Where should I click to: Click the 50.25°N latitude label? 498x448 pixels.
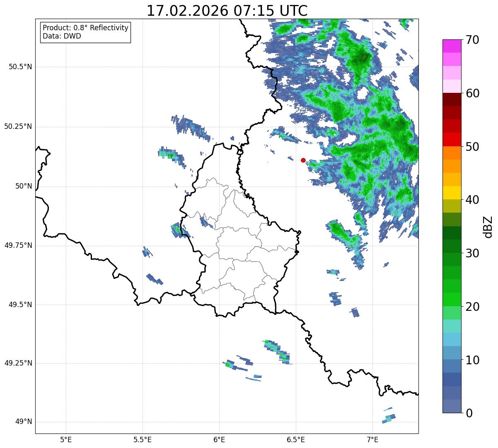coord(18,126)
